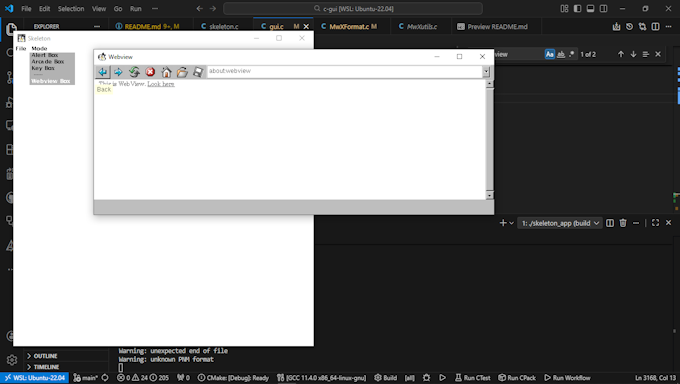Jump to the next find match
The width and height of the screenshot is (680, 384).
pyautogui.click(x=633, y=54)
